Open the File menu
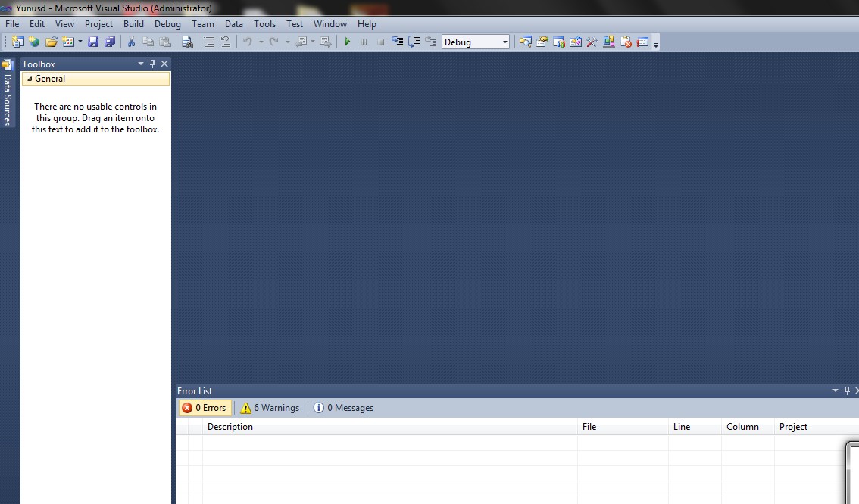Image resolution: width=859 pixels, height=504 pixels. click(12, 24)
